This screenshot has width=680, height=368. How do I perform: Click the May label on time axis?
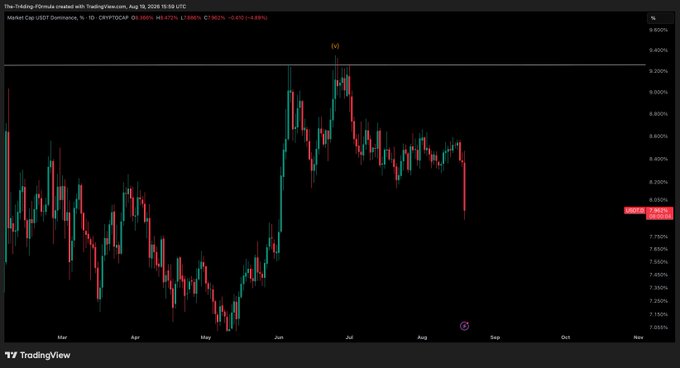click(x=206, y=337)
